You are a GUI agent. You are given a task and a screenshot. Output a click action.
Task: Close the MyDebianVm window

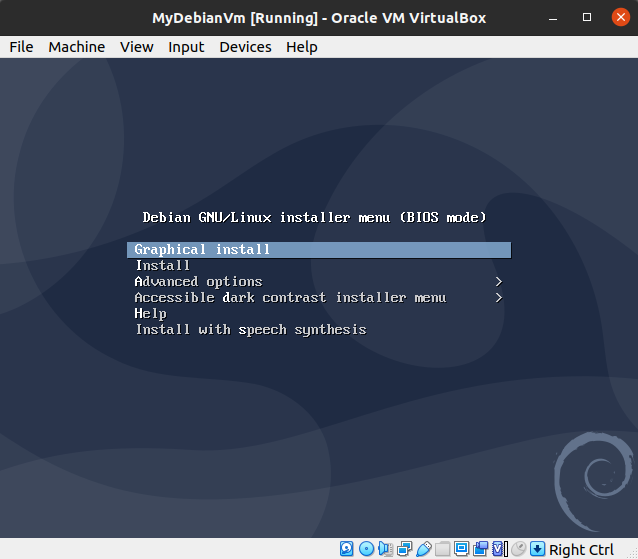point(621,17)
